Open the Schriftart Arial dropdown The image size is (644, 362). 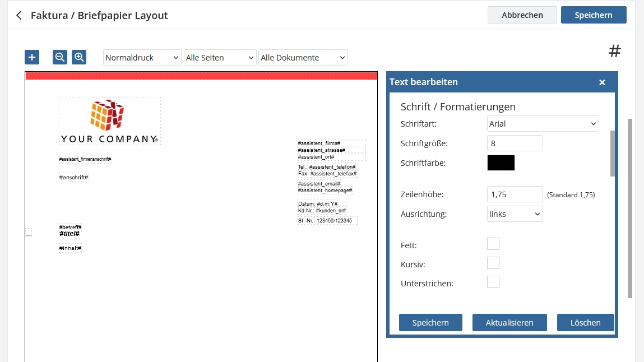[543, 123]
